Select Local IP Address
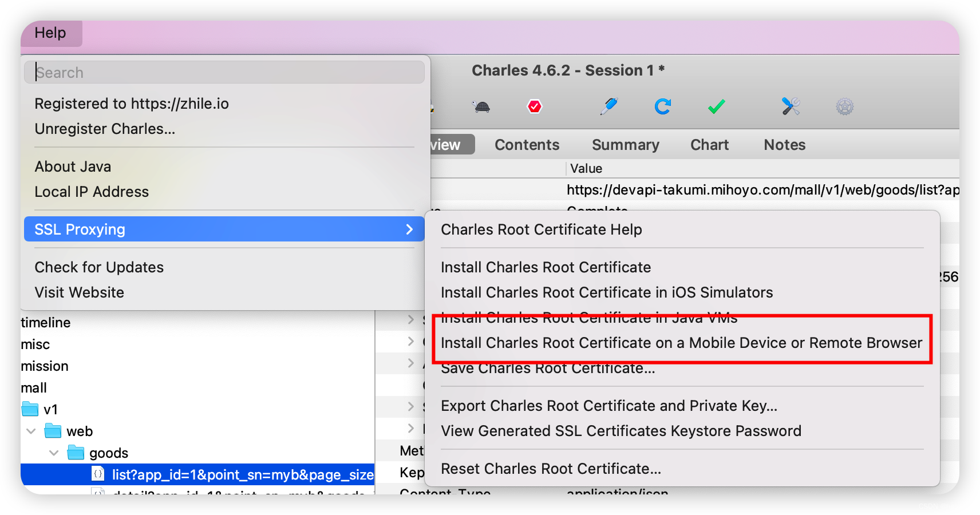 click(92, 192)
